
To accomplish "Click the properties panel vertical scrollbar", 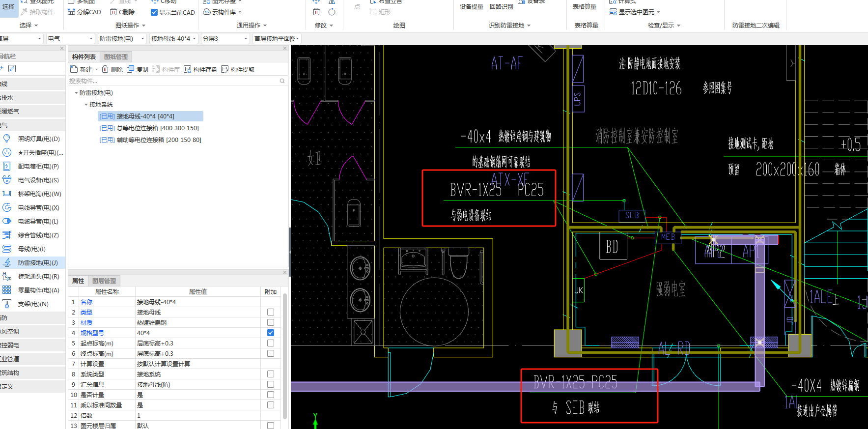I will [285, 356].
